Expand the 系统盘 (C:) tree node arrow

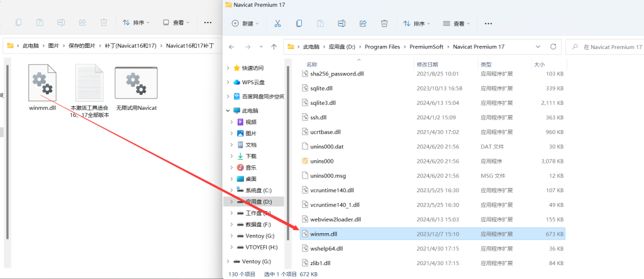[231, 190]
